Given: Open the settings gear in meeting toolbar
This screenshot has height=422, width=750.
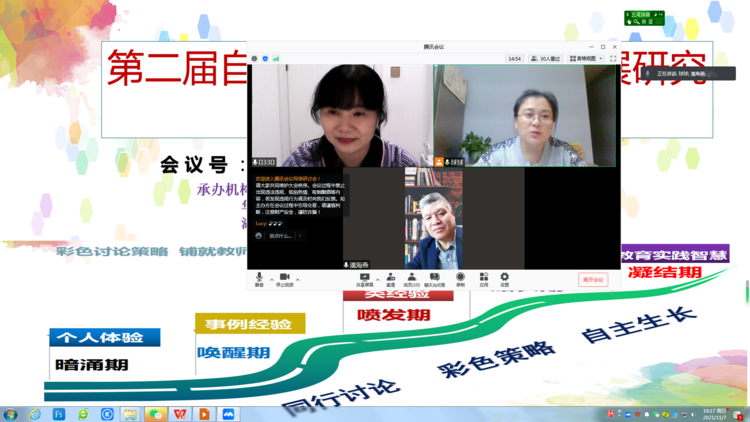Looking at the screenshot, I should tap(505, 278).
